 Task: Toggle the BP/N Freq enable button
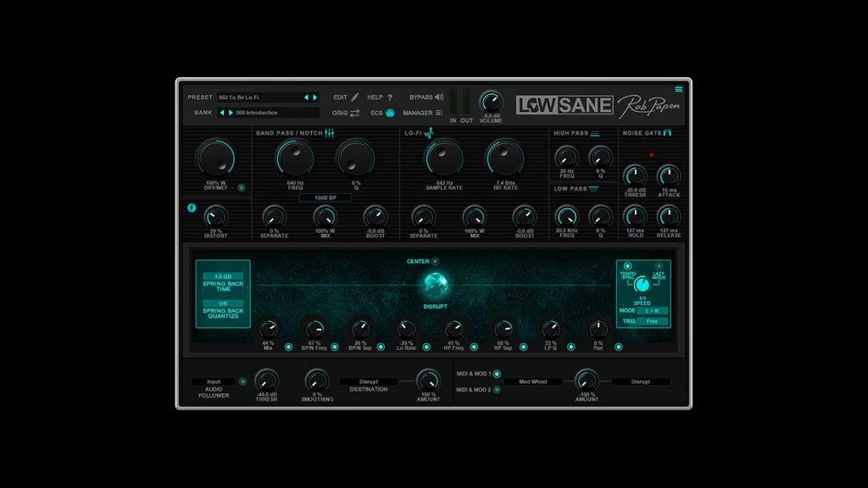tap(334, 347)
